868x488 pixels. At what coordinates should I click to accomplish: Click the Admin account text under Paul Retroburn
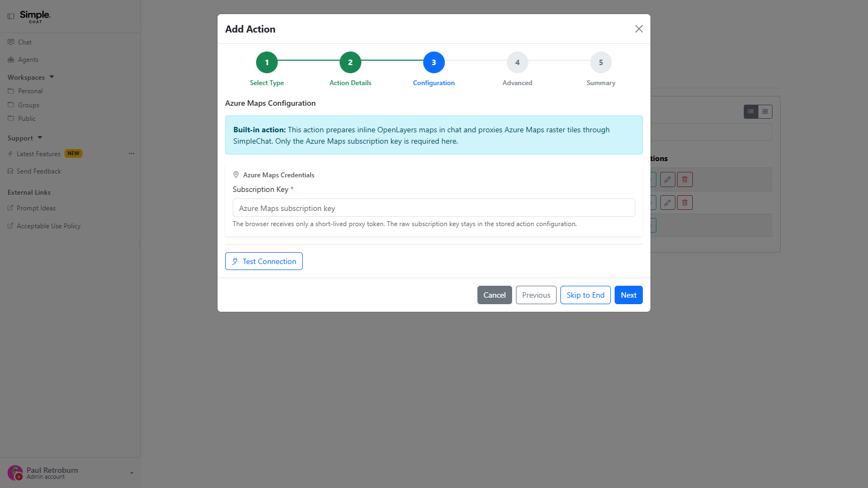tap(46, 477)
